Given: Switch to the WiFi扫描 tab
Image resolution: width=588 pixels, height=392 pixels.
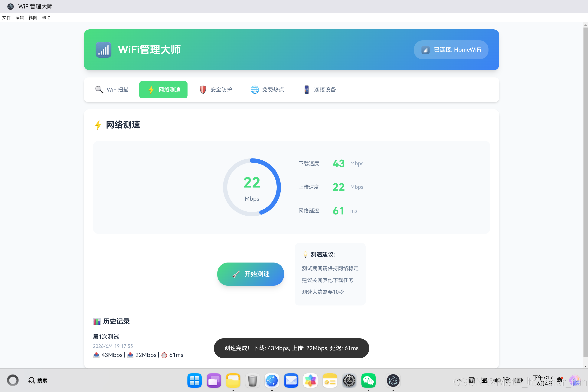Looking at the screenshot, I should pyautogui.click(x=112, y=90).
